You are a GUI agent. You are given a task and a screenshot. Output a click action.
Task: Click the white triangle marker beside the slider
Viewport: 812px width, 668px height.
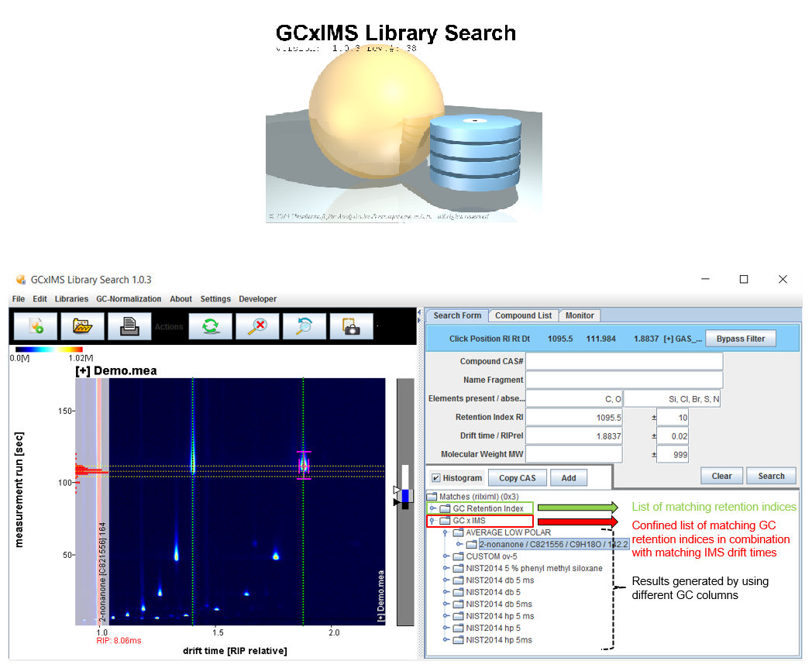[397, 489]
